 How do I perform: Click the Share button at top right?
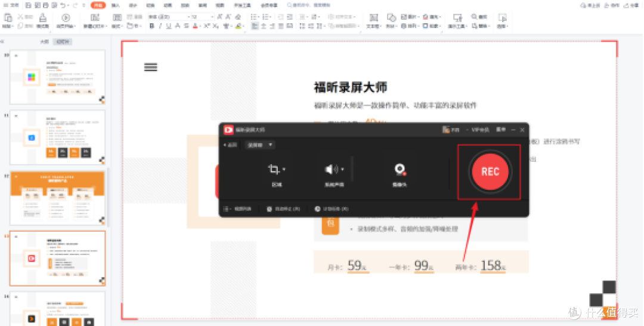[x=631, y=5]
